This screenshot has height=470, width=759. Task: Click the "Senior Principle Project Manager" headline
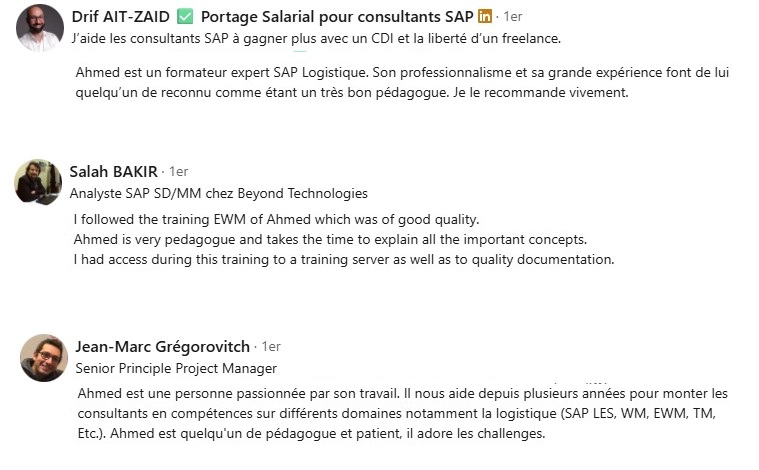pos(176,368)
